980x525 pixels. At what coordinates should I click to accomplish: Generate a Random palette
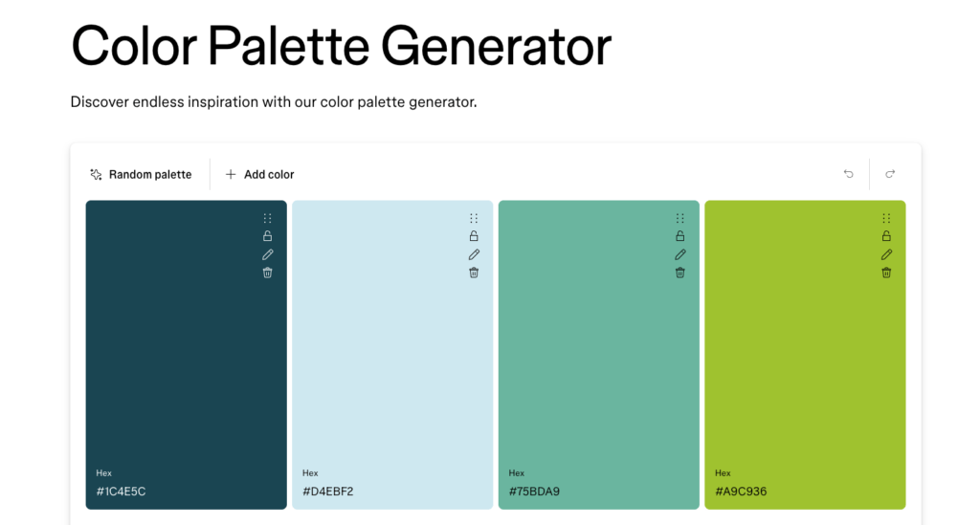point(141,175)
